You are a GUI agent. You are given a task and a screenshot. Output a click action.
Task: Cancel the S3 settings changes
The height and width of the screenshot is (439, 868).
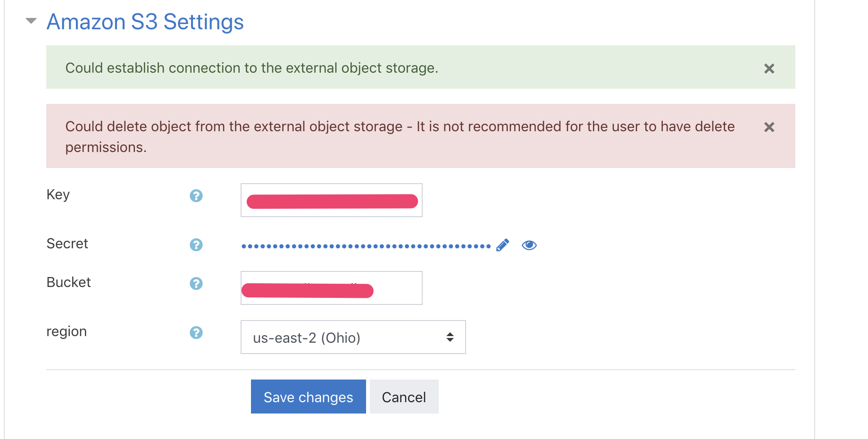[403, 397]
